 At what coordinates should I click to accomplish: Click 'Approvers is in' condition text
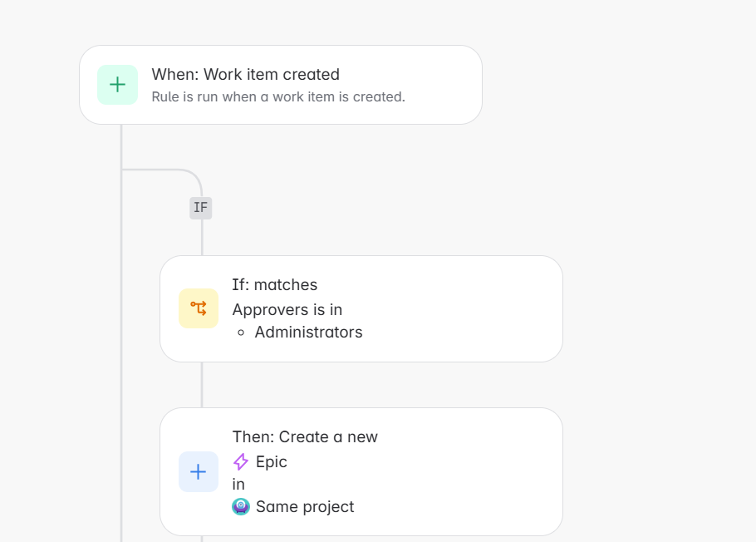287,310
